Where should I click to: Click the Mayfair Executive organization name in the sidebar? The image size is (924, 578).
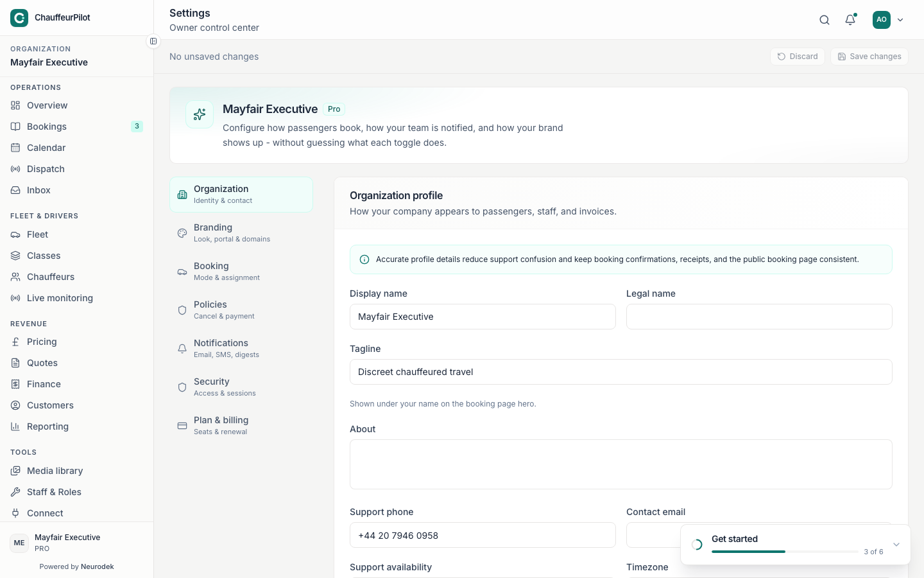49,62
